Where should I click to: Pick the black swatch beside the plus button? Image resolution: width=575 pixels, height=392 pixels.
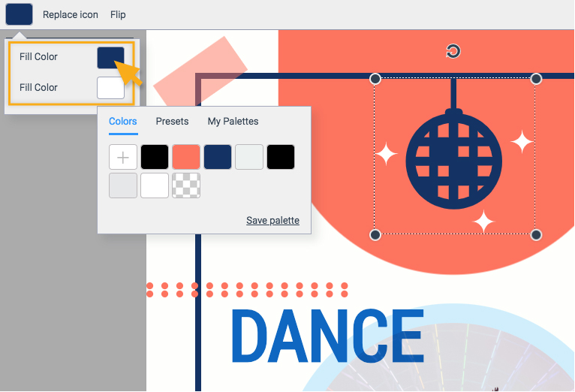coord(155,157)
